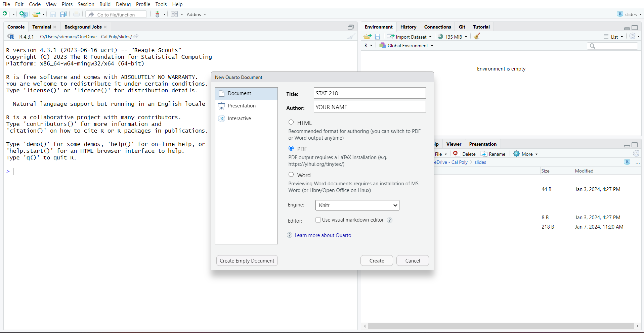This screenshot has height=333, width=644.
Task: Clear the environment with broom icon
Action: [477, 36]
